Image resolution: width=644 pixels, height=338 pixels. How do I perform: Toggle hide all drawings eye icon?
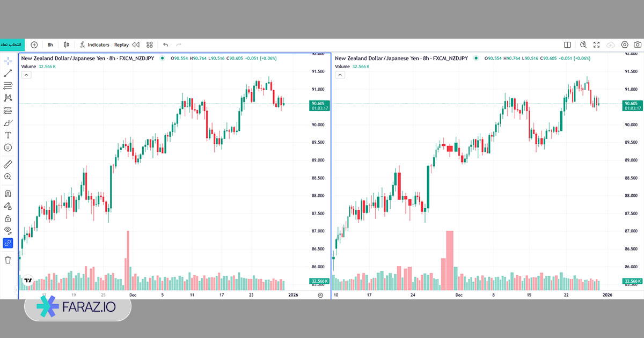point(8,230)
